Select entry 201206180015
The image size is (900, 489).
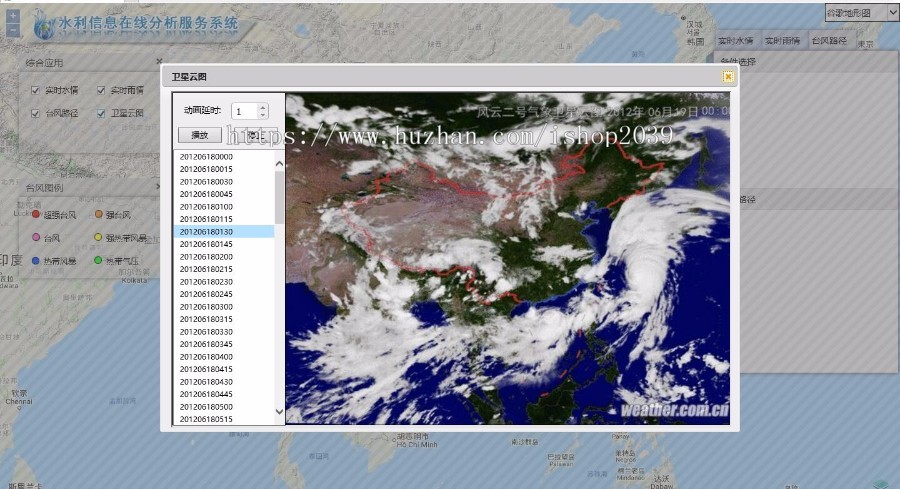pos(224,169)
